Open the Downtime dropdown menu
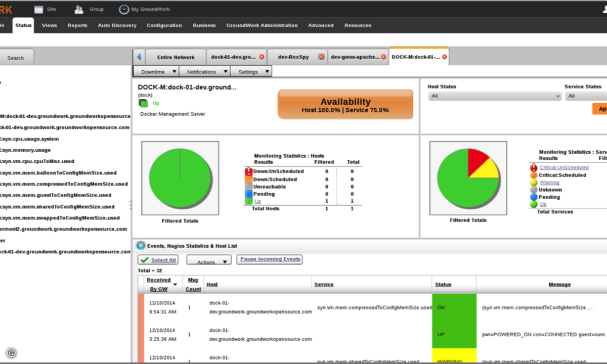Viewport: 607px width, 364px height. click(x=156, y=72)
